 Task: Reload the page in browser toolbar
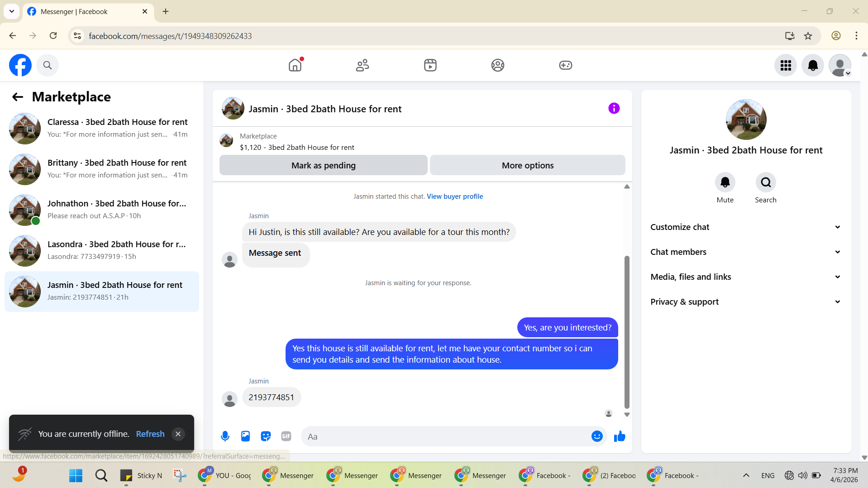pyautogui.click(x=53, y=36)
